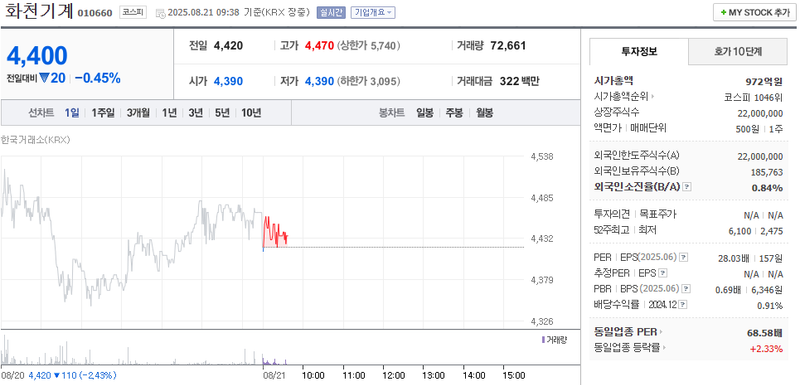Select the 10년 line chart period
This screenshot has height=385, width=800.
[251, 113]
